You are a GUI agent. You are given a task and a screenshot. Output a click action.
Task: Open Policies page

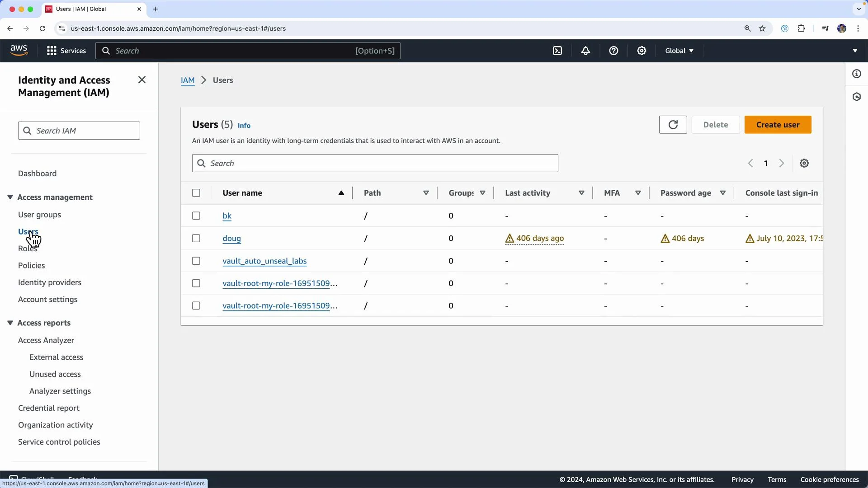click(31, 265)
